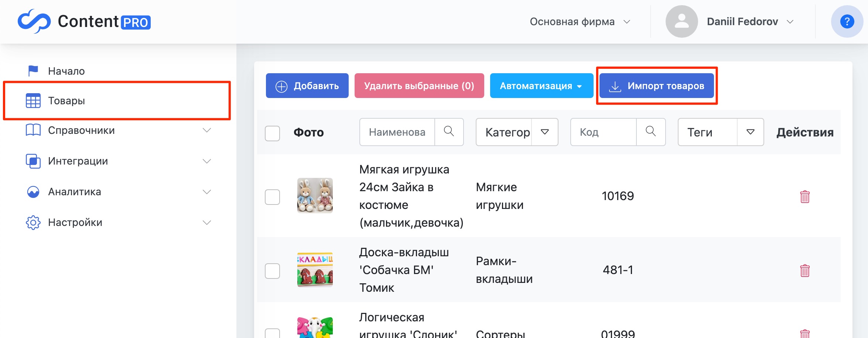868x338 pixels.
Task: Click the Настройки gear icon
Action: (33, 223)
